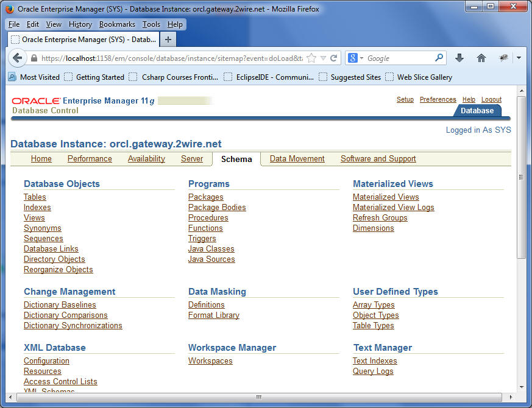Open the Edit menu

click(x=32, y=24)
